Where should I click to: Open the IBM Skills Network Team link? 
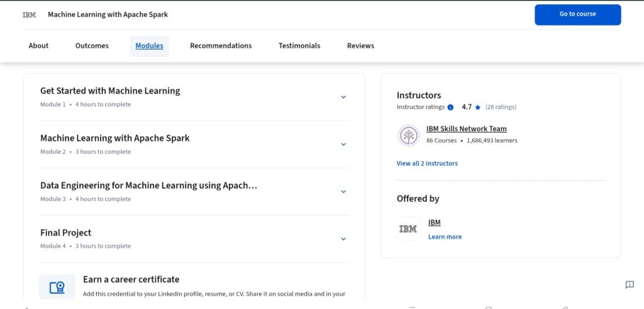point(466,129)
